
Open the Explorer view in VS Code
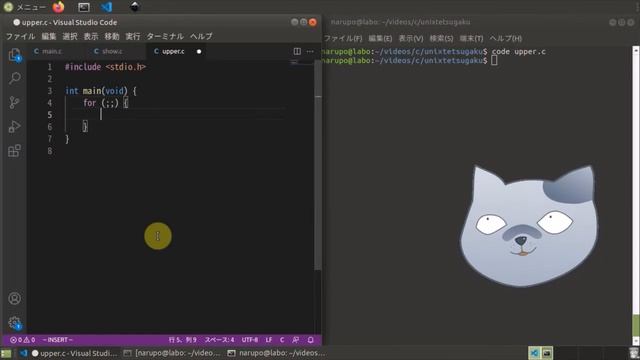15,55
